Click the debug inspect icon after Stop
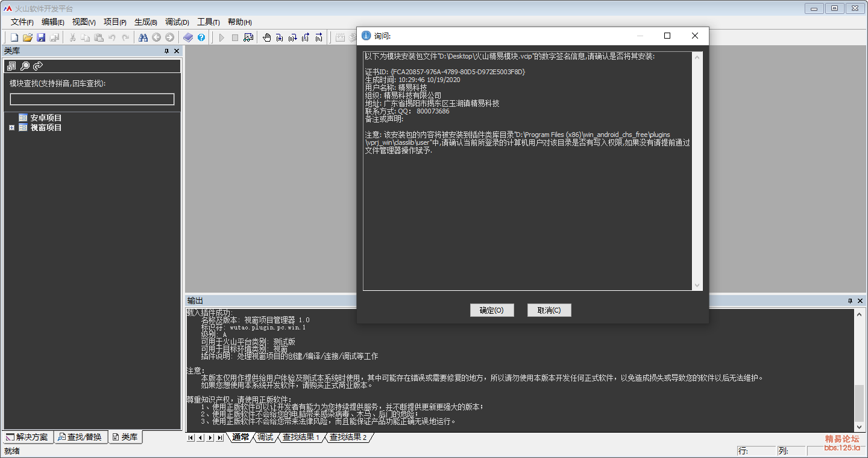 coord(248,37)
